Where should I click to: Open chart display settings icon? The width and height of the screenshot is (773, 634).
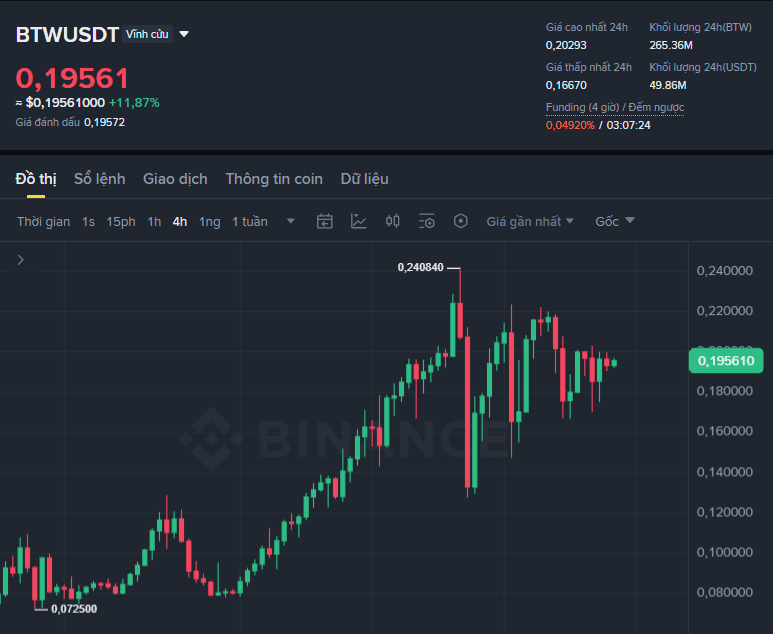426,221
